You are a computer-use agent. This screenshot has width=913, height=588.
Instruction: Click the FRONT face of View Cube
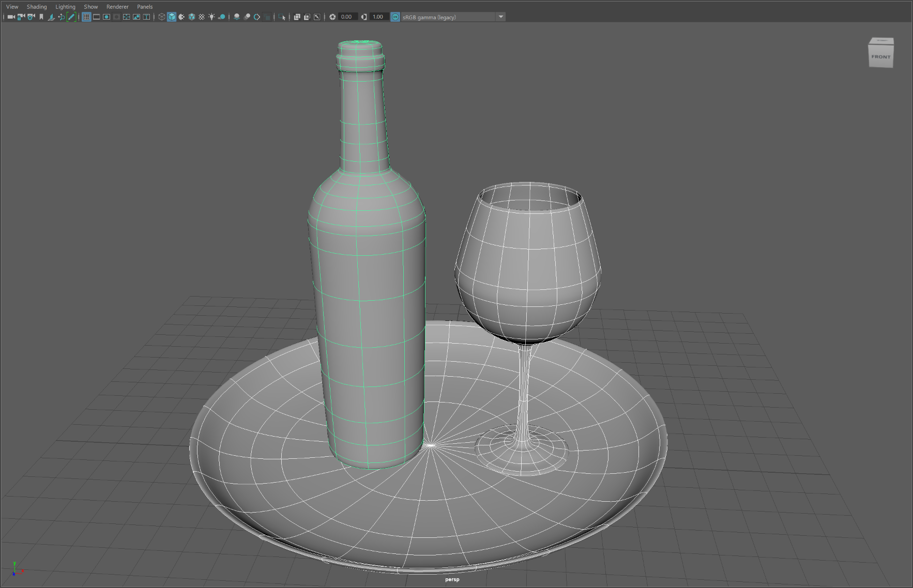coord(881,57)
